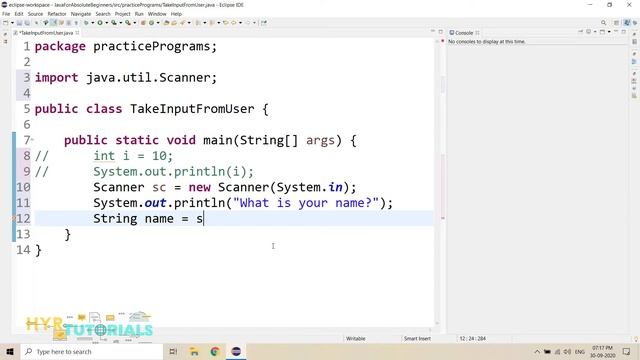Open the External Tools dropdown arrow

135,23
